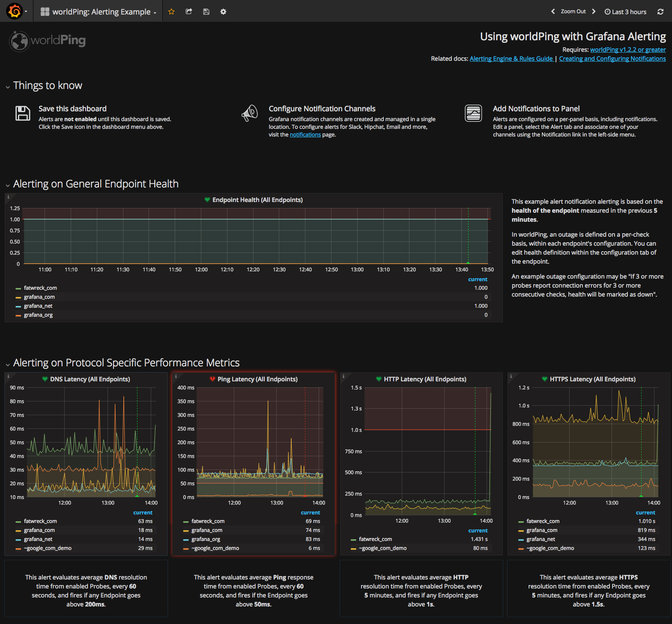Open the notifications page link

click(305, 135)
